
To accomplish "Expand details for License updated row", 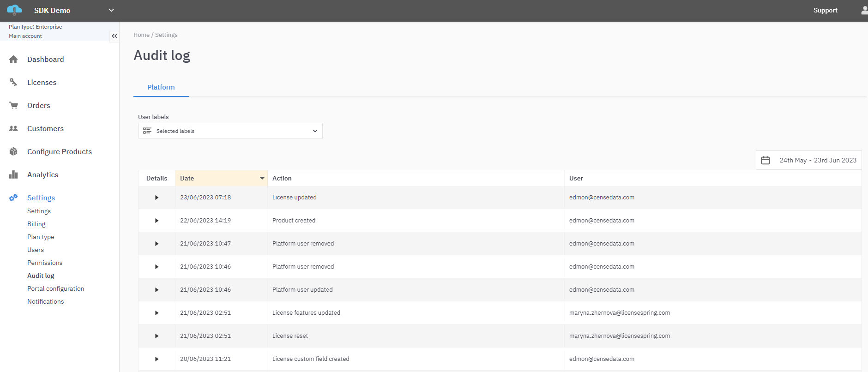I will [157, 198].
